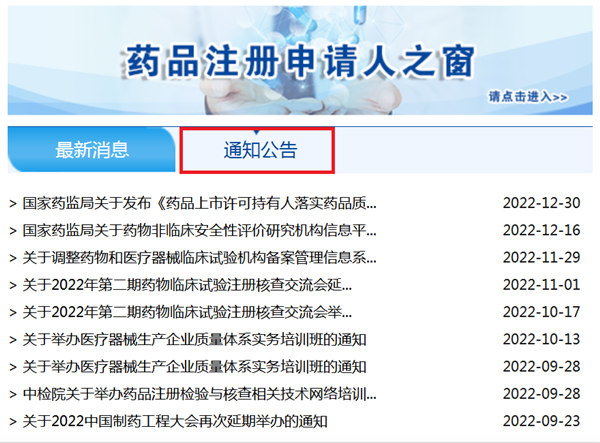Click the date 2022-09-23

[x=541, y=421]
